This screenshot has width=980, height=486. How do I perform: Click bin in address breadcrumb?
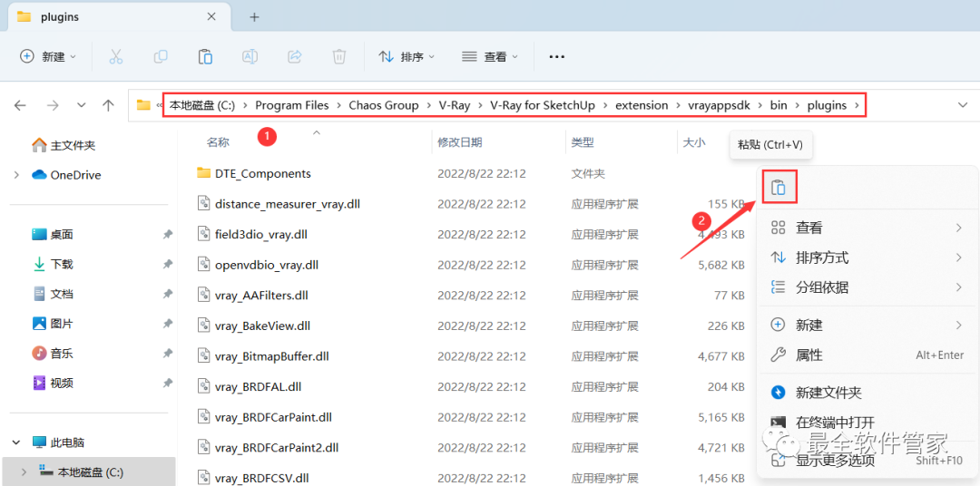tap(779, 105)
